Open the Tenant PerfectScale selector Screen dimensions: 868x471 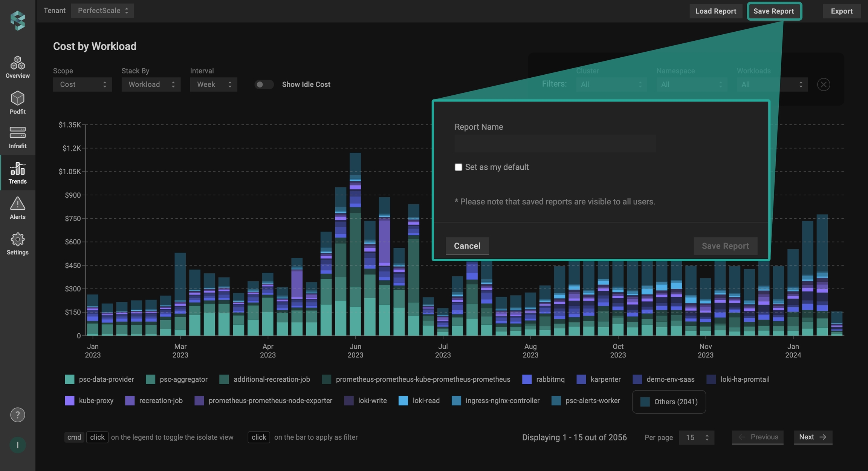coord(102,11)
